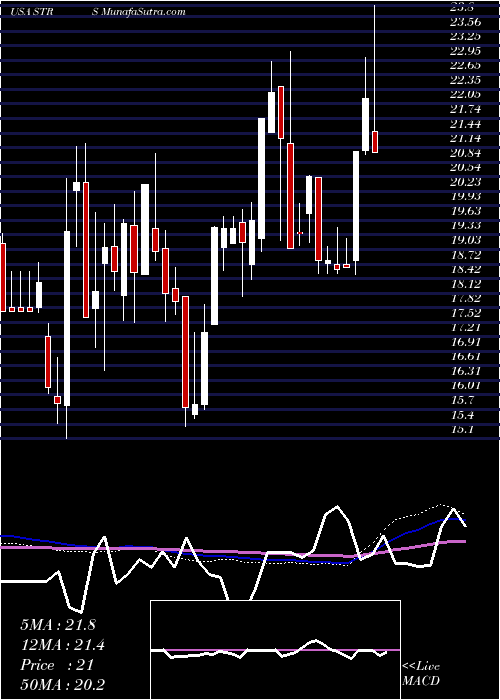Click the 12MA : 21.4 label
Image resolution: width=500 pixels, height=700 pixels.
(64, 645)
